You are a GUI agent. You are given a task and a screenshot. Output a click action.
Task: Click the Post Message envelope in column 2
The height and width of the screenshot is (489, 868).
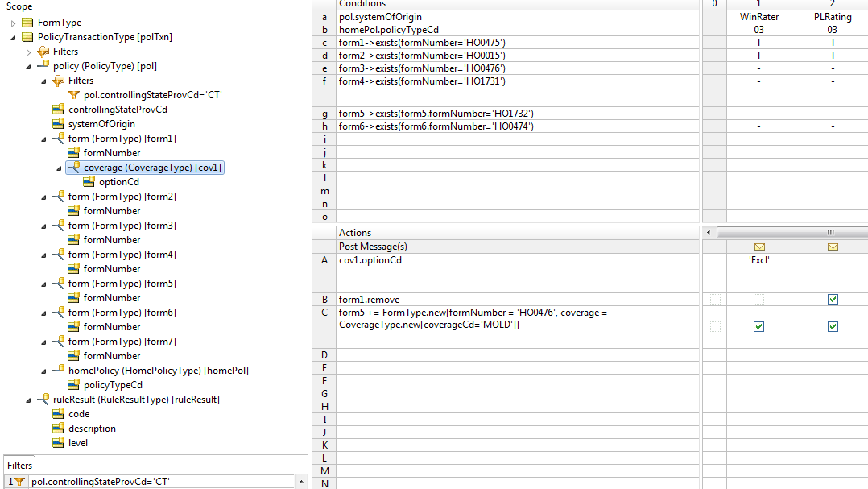[x=833, y=247]
